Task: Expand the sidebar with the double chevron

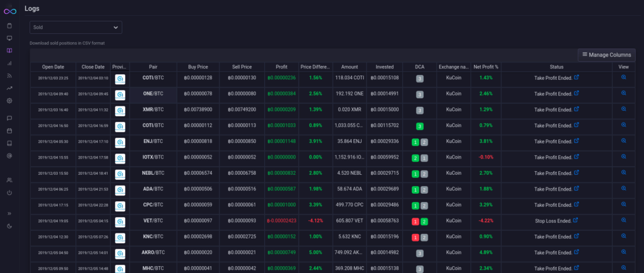Action: 9,213
